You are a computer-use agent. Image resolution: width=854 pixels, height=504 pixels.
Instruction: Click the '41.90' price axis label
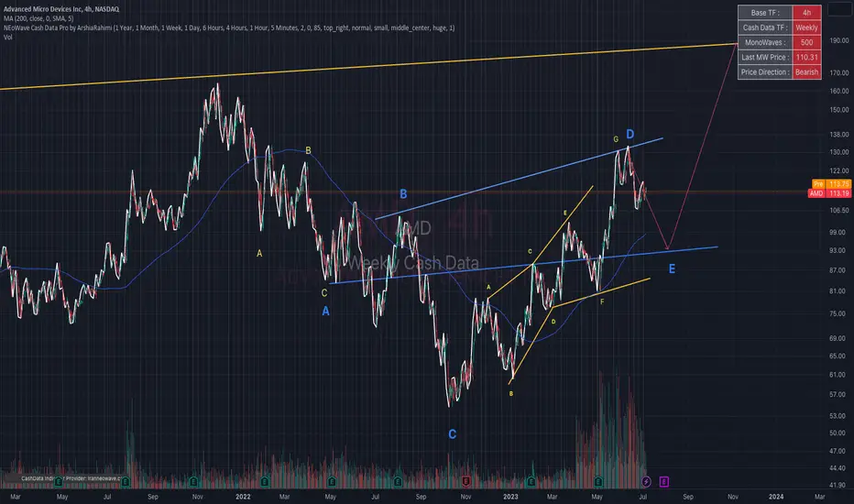(x=838, y=485)
